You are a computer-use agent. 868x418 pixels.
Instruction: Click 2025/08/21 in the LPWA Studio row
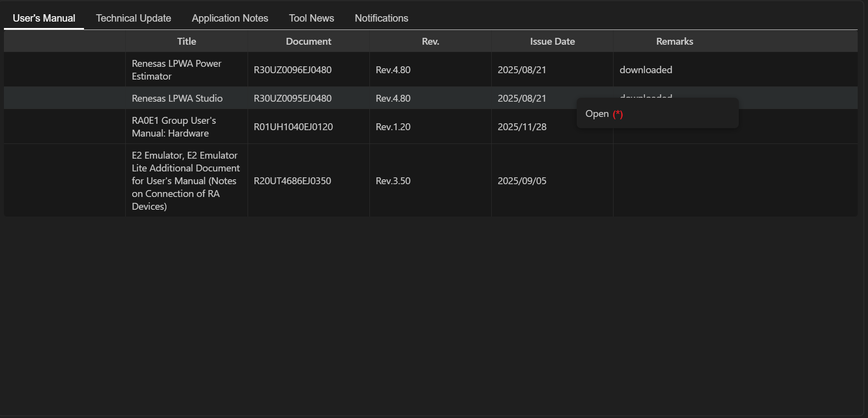coord(522,98)
